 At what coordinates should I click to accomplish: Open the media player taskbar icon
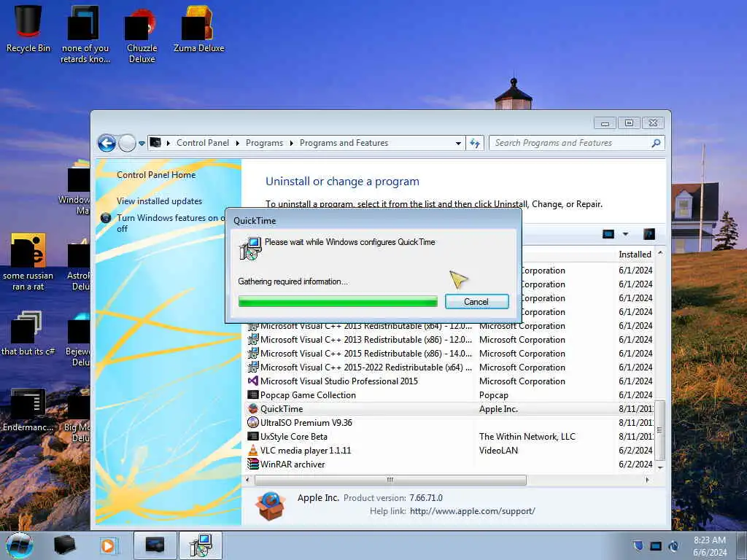(x=108, y=545)
